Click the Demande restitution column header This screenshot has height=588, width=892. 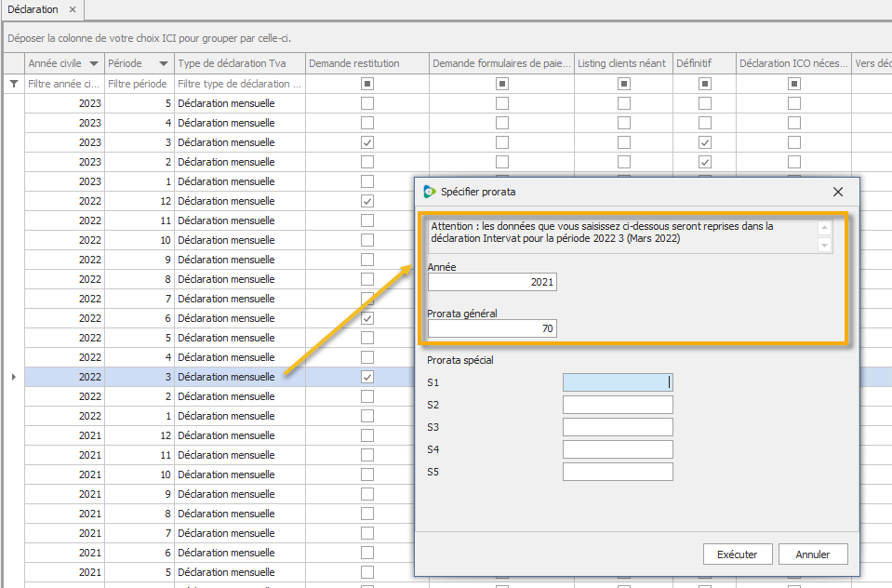click(x=366, y=63)
